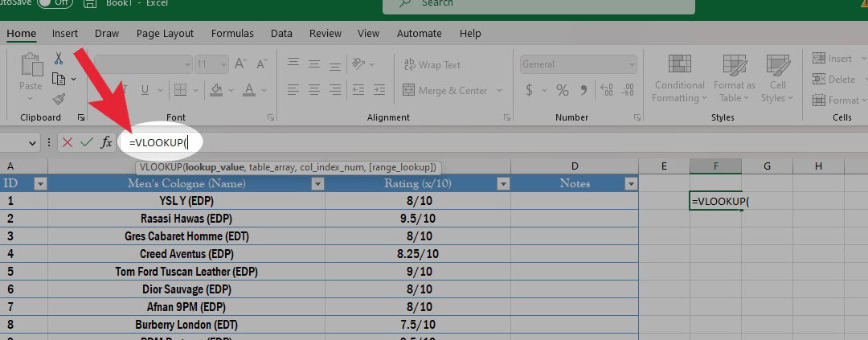Align text to the left
The height and width of the screenshot is (340, 868).
click(x=293, y=90)
